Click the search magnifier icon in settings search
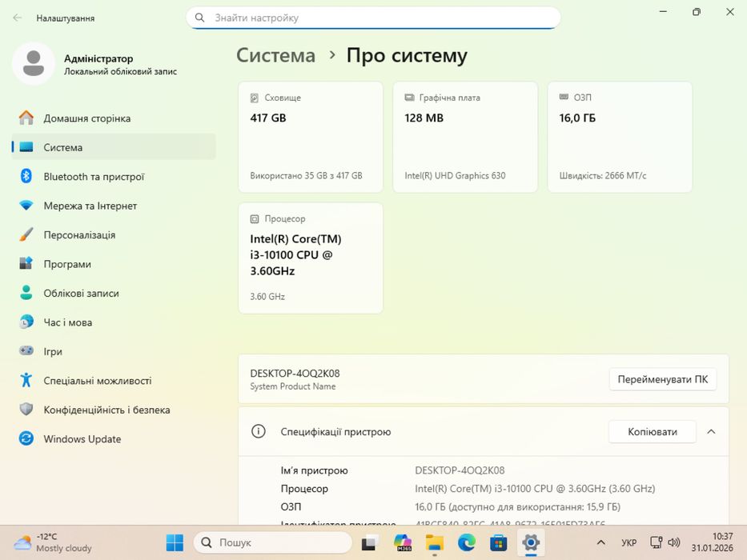This screenshot has width=747, height=560. pos(199,18)
